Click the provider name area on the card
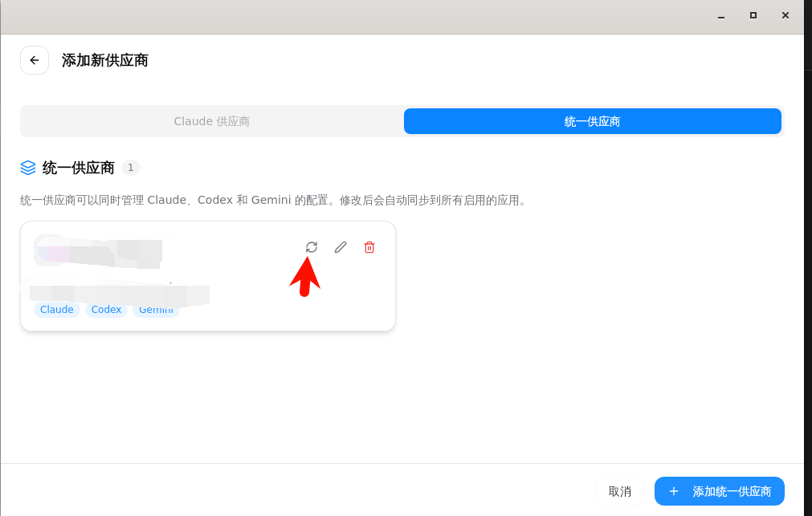Viewport: 812px width, 516px height. 96,252
